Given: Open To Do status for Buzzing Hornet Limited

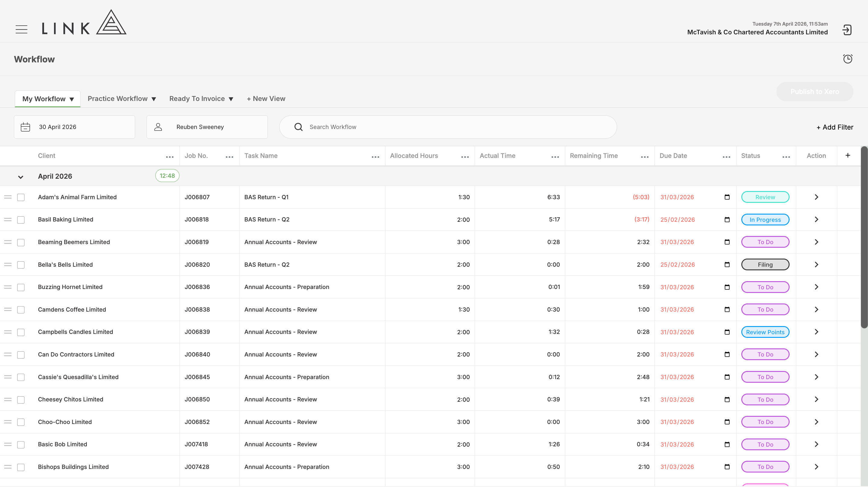Looking at the screenshot, I should (x=765, y=287).
